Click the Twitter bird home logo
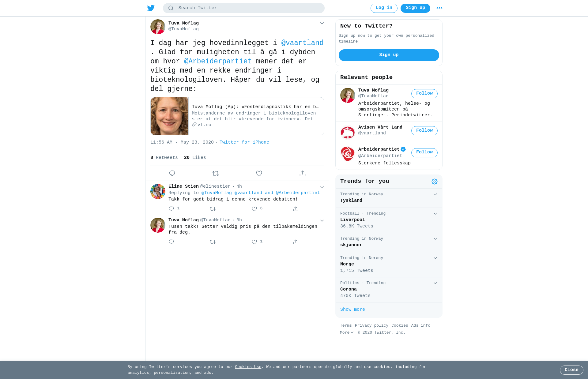The height and width of the screenshot is (379, 588). tap(151, 8)
